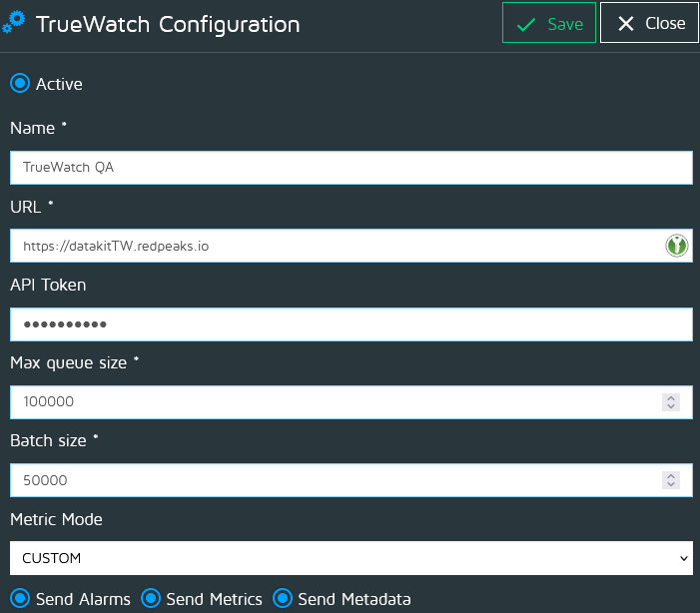Click the Max queue size value 100000
The height and width of the screenshot is (613, 700).
tap(330, 402)
